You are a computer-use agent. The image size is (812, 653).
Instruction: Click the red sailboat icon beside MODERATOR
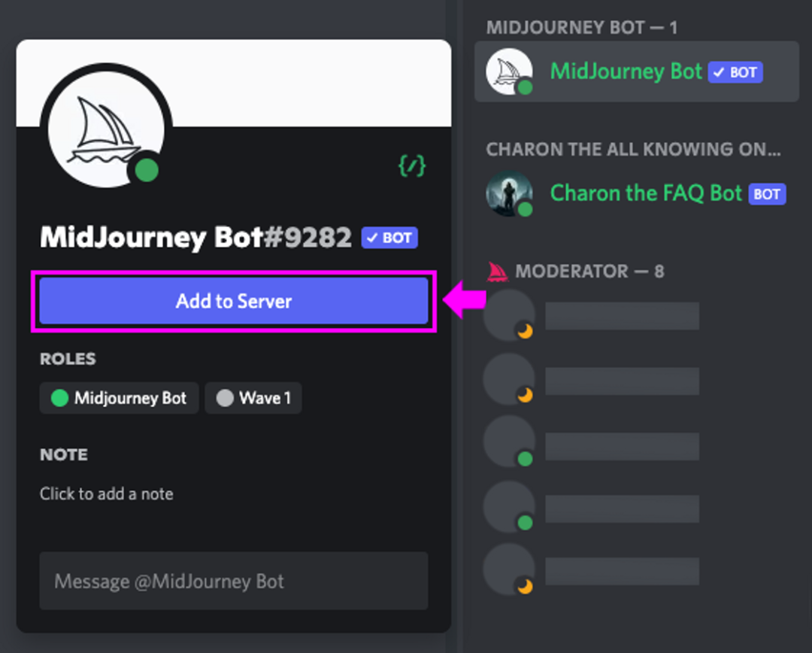pyautogui.click(x=498, y=271)
